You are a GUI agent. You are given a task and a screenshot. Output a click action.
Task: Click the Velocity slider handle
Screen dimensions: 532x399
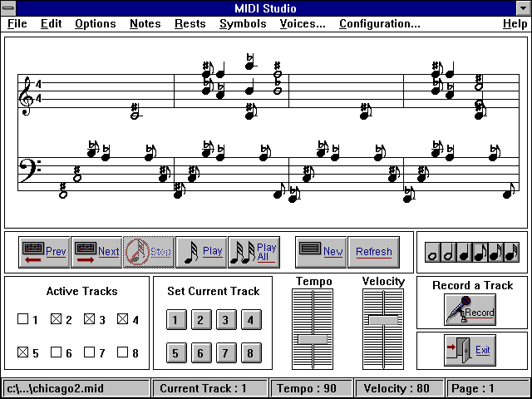(x=382, y=320)
